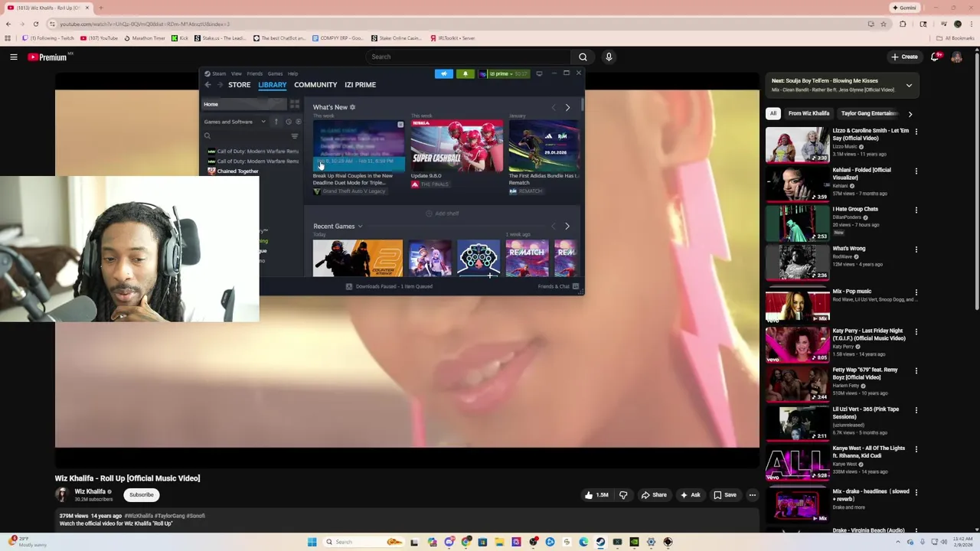Open Steam notifications green bell
This screenshot has width=980, height=551.
click(x=465, y=73)
